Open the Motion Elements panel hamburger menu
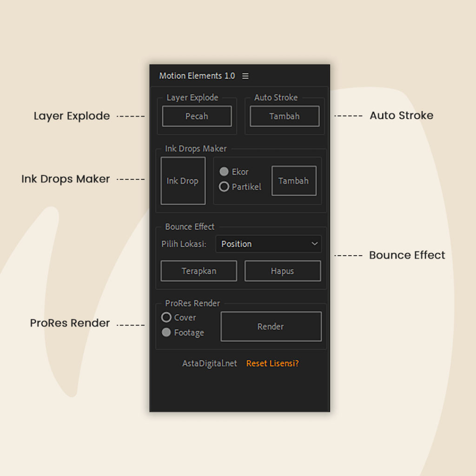Viewport: 476px width, 476px height. click(x=245, y=76)
